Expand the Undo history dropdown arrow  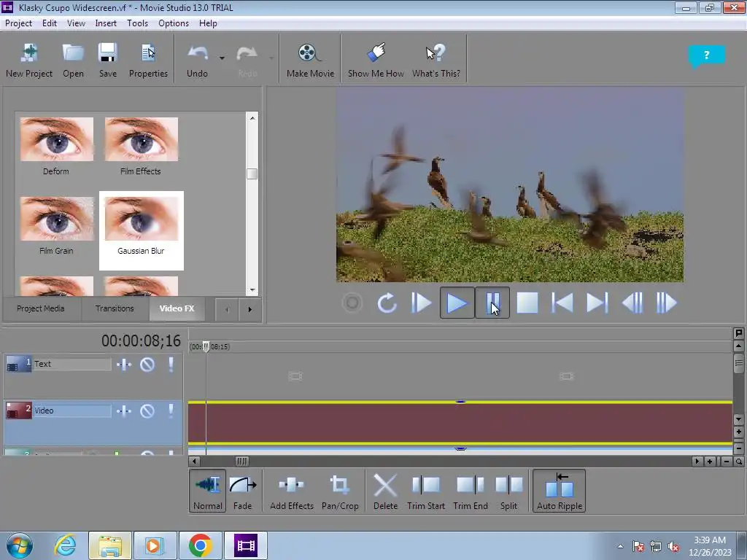point(222,58)
